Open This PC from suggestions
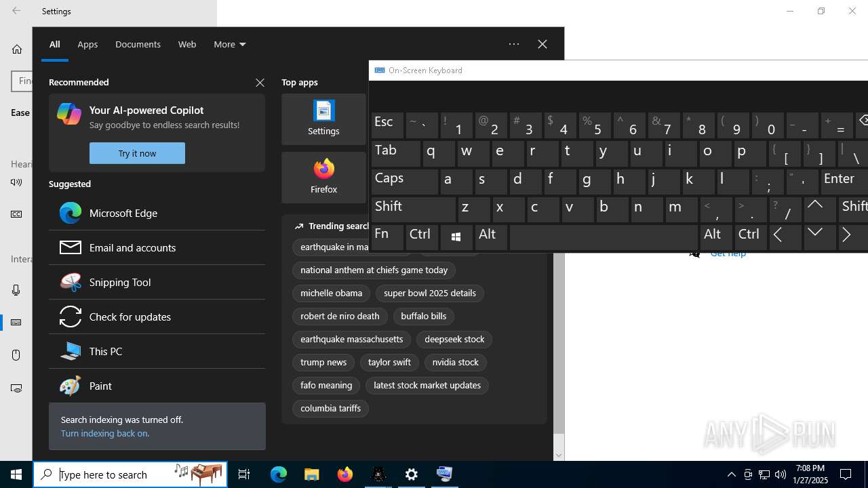 tap(157, 351)
